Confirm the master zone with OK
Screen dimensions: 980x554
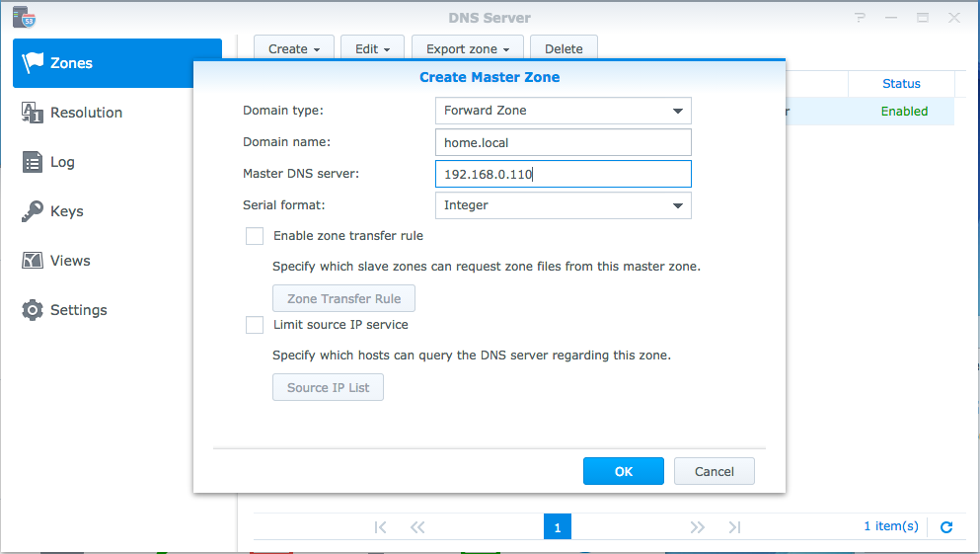623,471
